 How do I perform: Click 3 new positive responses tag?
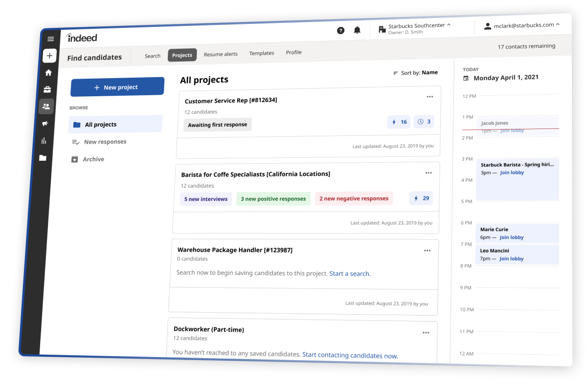[x=273, y=199]
